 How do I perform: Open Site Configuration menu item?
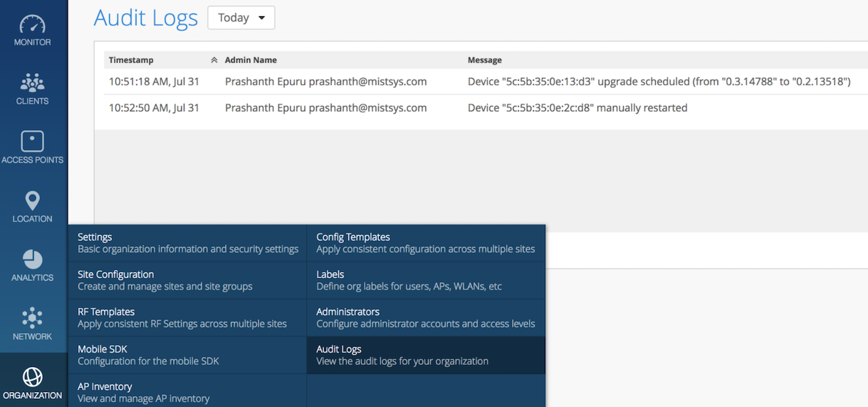[x=188, y=280]
